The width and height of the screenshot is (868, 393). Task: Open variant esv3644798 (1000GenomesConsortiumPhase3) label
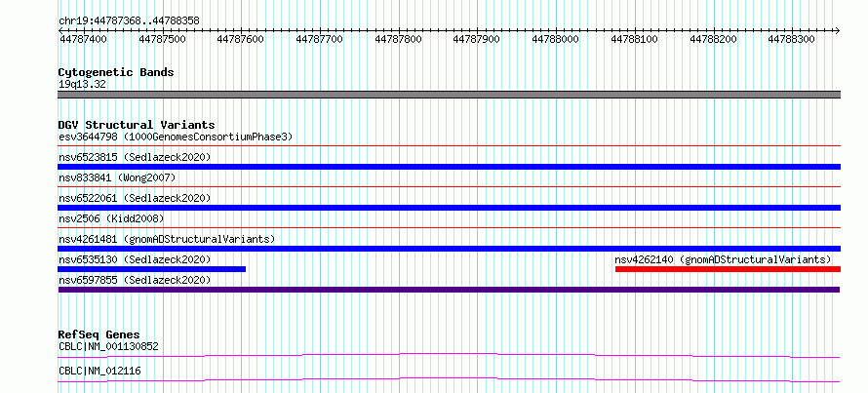[x=176, y=137]
